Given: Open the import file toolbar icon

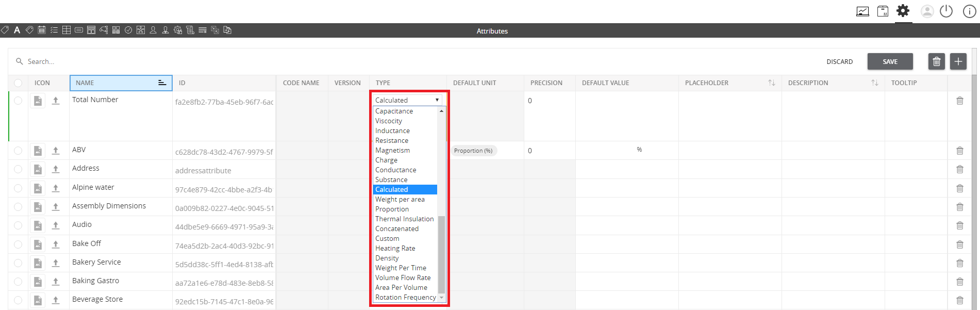Looking at the screenshot, I should click(227, 30).
